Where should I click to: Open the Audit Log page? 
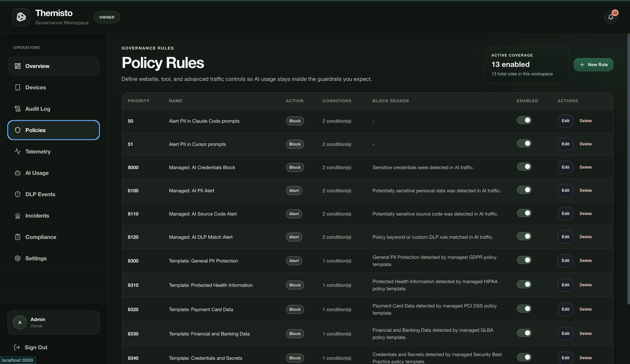coord(53,109)
